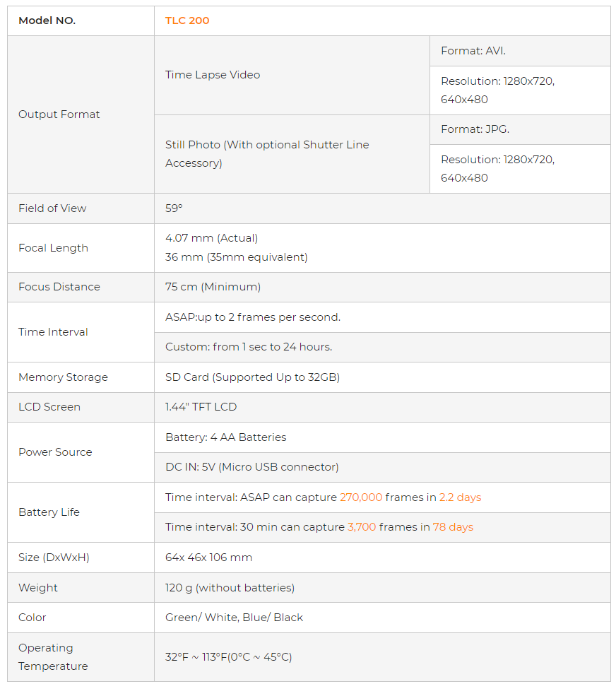Click the SD Card memory storage value
Viewport: 616px width, 684px height.
pos(252,377)
